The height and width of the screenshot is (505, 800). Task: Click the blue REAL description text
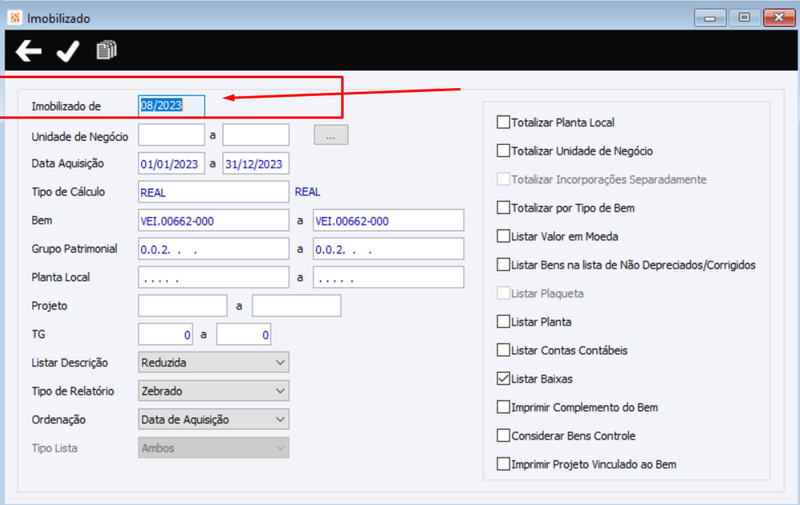click(307, 192)
